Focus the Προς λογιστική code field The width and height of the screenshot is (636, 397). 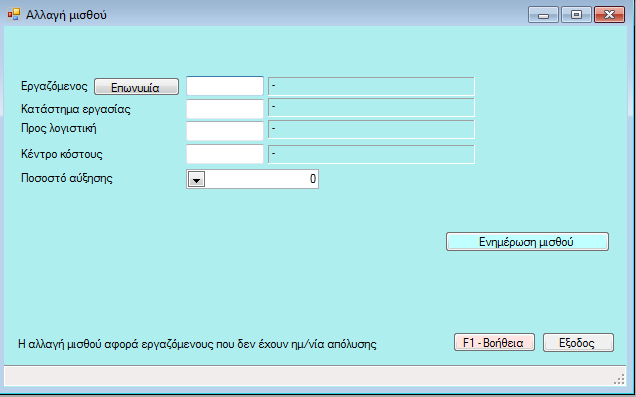[225, 131]
